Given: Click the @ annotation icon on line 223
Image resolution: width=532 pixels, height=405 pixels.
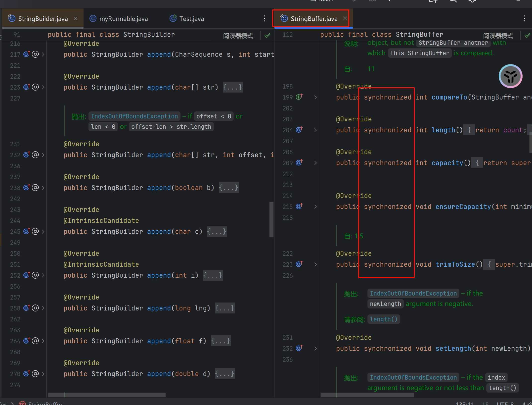Looking at the screenshot, I should (x=35, y=87).
